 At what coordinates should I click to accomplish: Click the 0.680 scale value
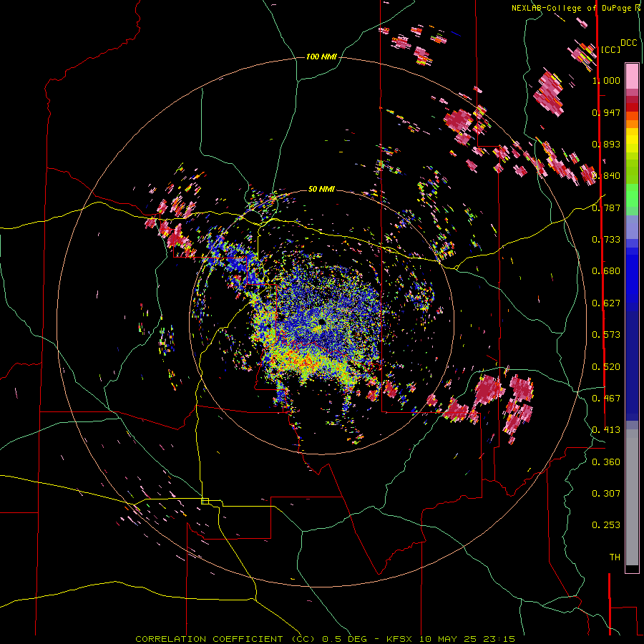coord(606,271)
